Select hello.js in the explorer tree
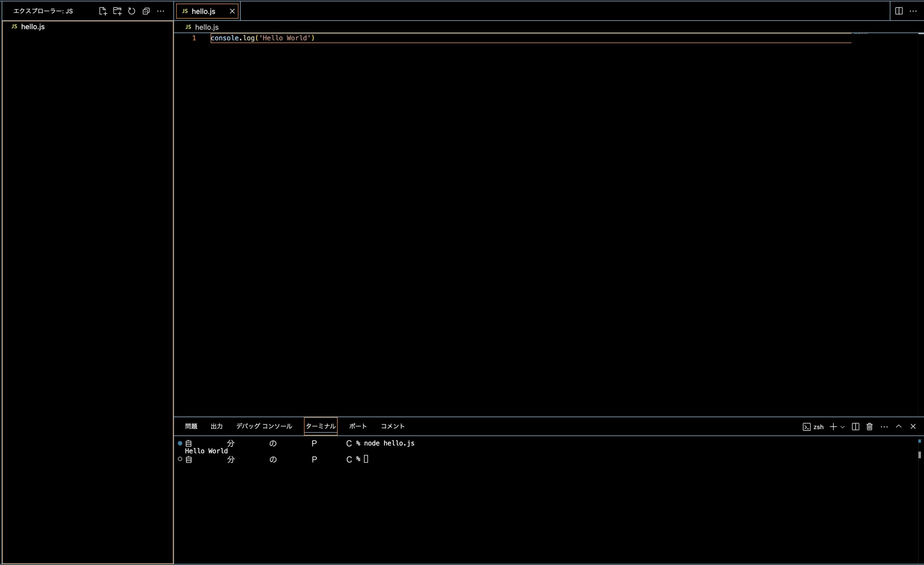This screenshot has height=565, width=924. (x=33, y=27)
